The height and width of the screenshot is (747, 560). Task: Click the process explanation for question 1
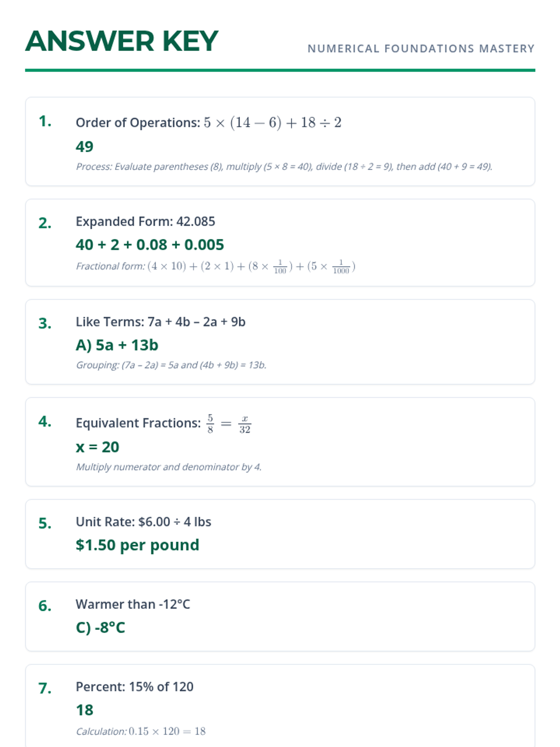pyautogui.click(x=284, y=167)
